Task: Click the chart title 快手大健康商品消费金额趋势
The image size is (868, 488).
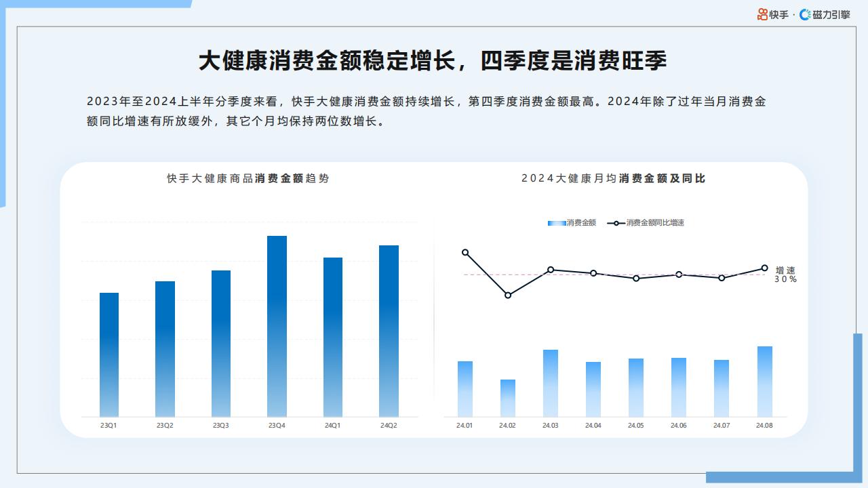Action: click(x=248, y=178)
